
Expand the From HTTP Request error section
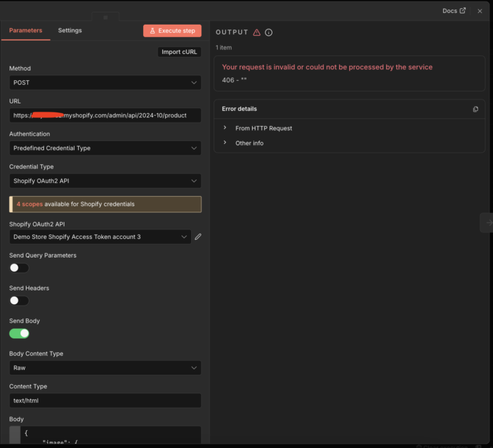coord(264,128)
